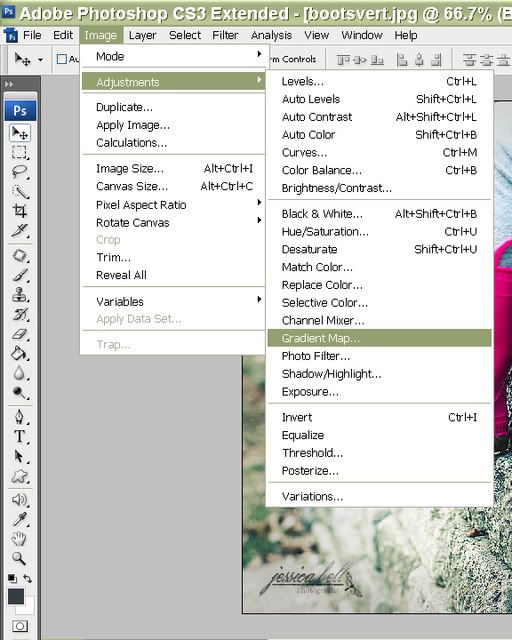Open the Filter menu

pyautogui.click(x=225, y=36)
